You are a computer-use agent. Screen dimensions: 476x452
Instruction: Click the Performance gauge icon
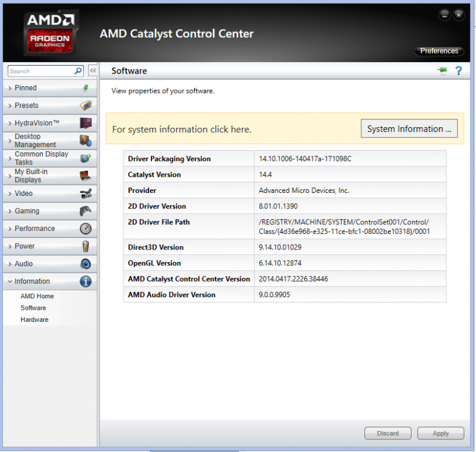pos(86,228)
